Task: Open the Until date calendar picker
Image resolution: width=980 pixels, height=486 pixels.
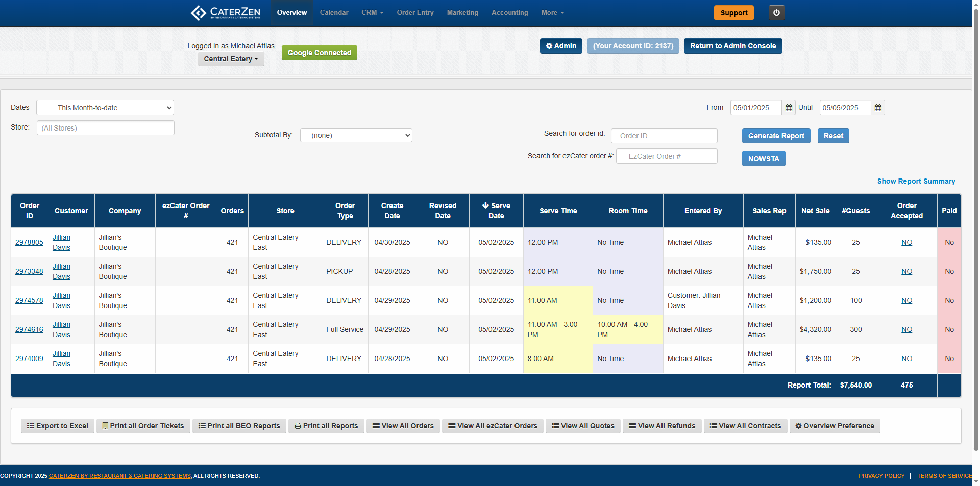Action: click(x=878, y=108)
